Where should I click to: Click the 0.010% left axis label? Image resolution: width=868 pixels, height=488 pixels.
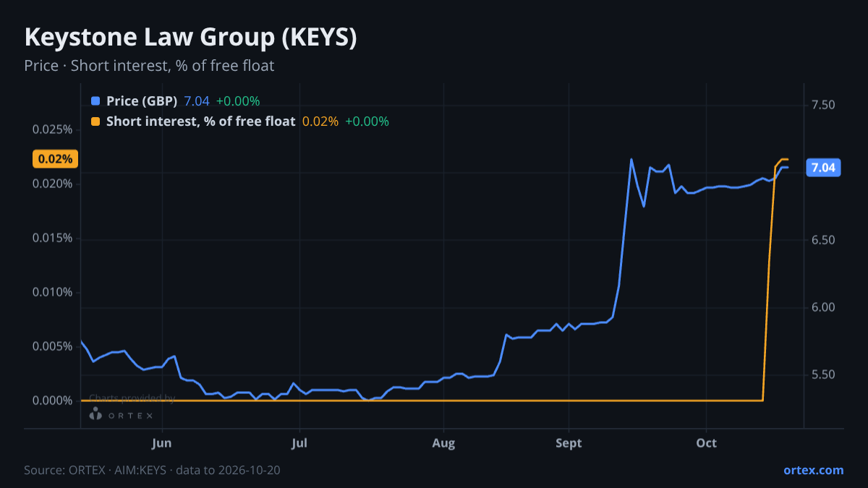tap(53, 292)
